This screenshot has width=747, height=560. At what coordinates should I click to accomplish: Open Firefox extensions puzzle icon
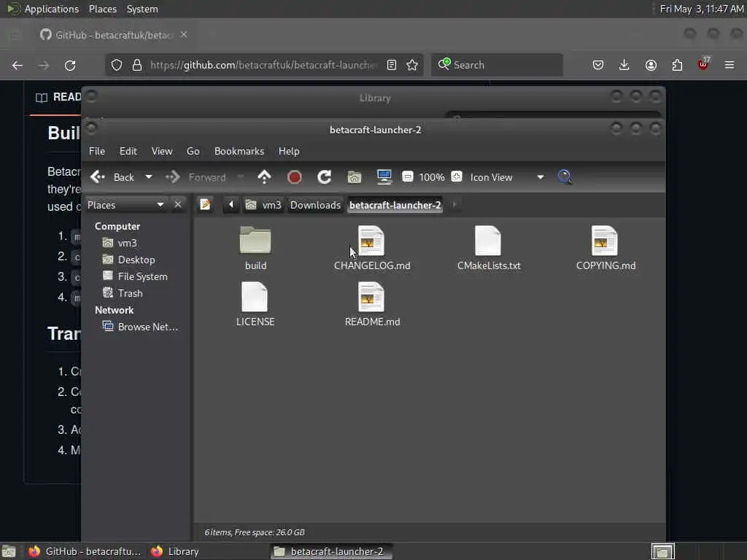[677, 65]
